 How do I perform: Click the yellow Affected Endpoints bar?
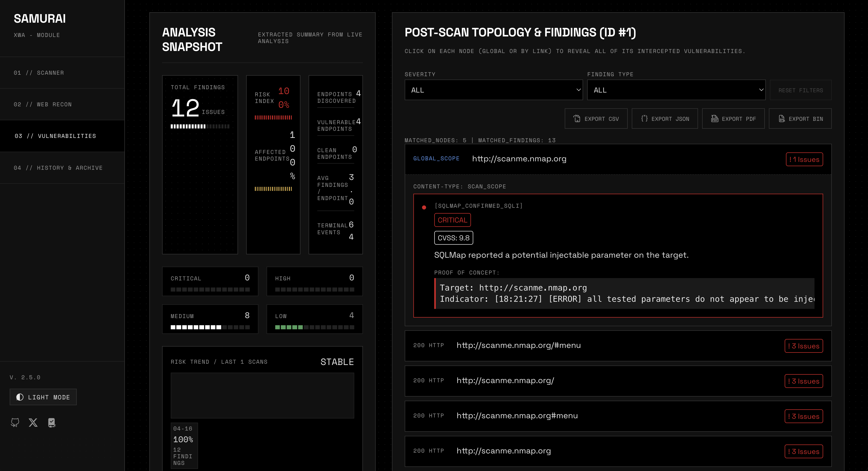pyautogui.click(x=273, y=189)
